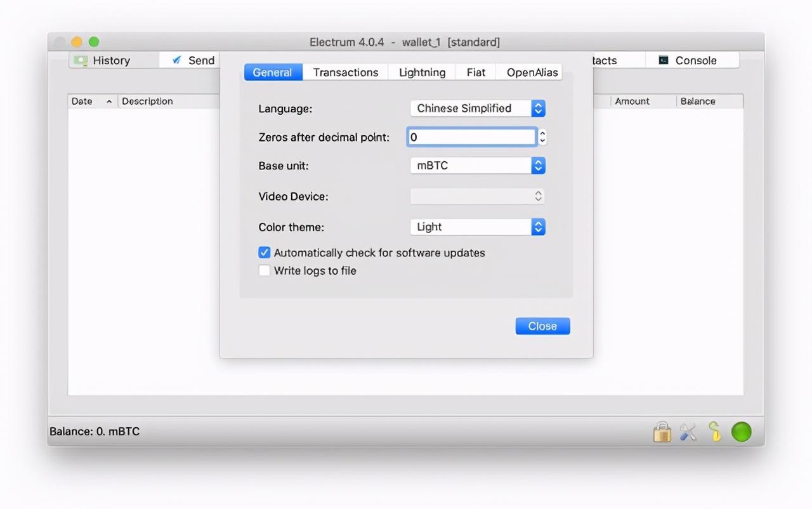This screenshot has width=812, height=509.
Task: Open the Base unit dropdown showing mBTC
Action: pos(478,166)
